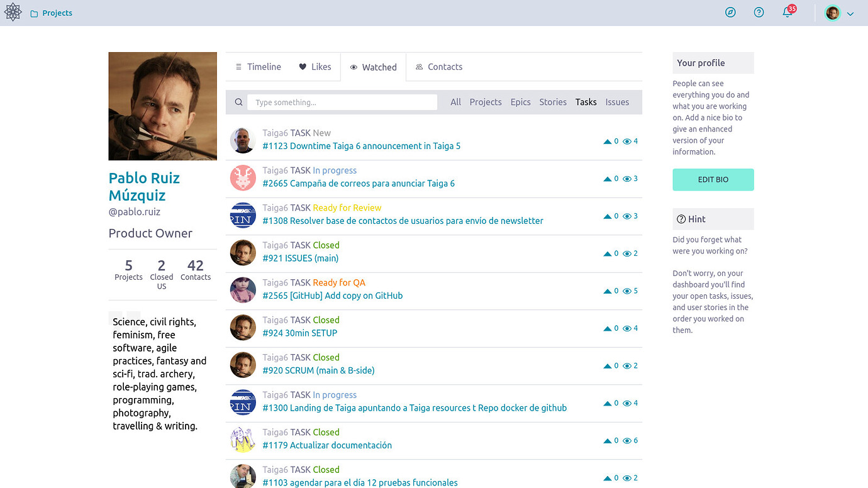Screen dimensions: 868x488
Task: Toggle watchers eye on task #921
Action: coord(627,254)
